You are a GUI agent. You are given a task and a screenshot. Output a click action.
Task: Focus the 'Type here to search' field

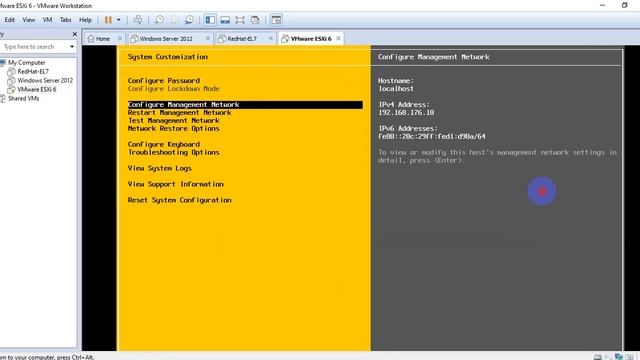pyautogui.click(x=35, y=47)
